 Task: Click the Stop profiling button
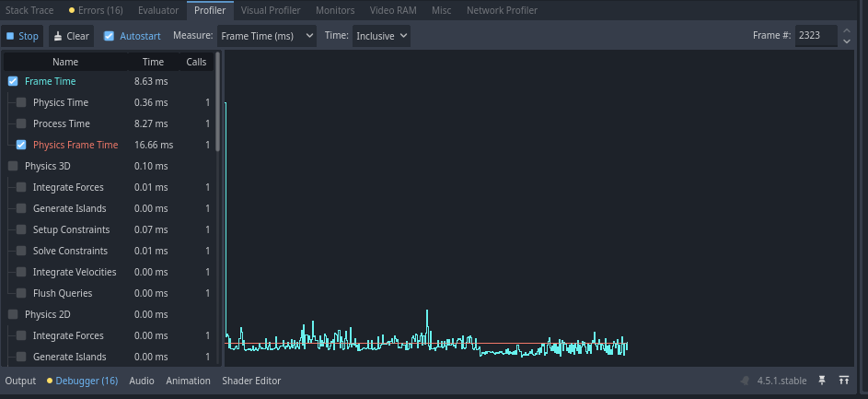[22, 36]
